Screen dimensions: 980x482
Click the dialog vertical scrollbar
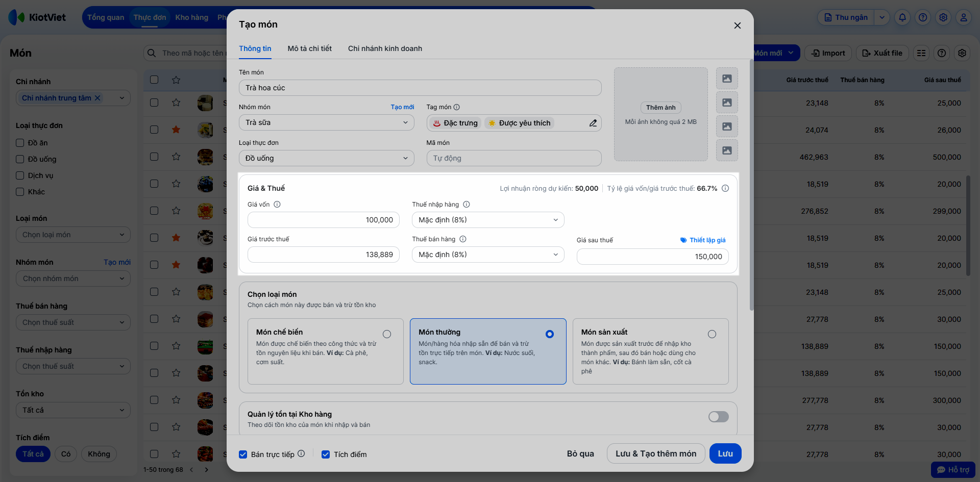[x=751, y=184]
